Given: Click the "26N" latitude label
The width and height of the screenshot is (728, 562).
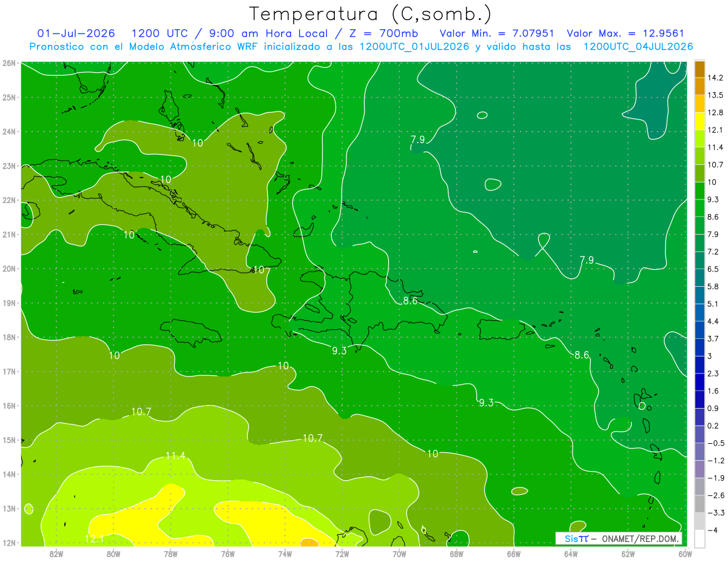Looking at the screenshot, I should (x=9, y=63).
